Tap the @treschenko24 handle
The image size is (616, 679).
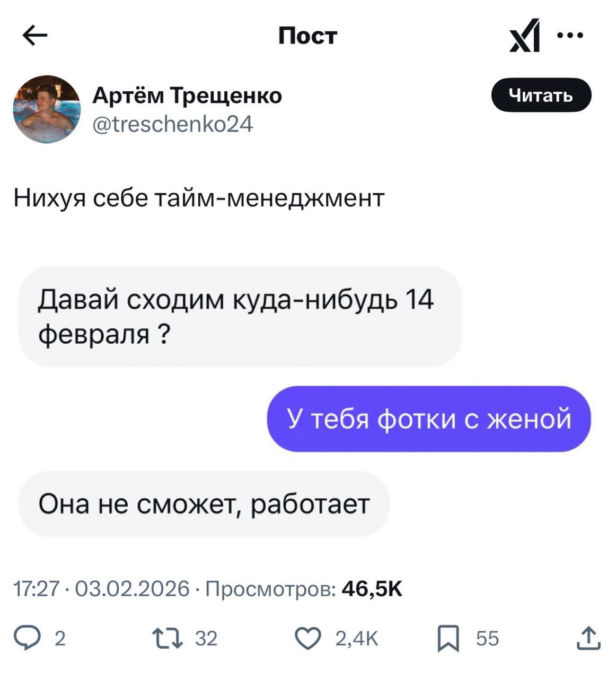point(173,124)
